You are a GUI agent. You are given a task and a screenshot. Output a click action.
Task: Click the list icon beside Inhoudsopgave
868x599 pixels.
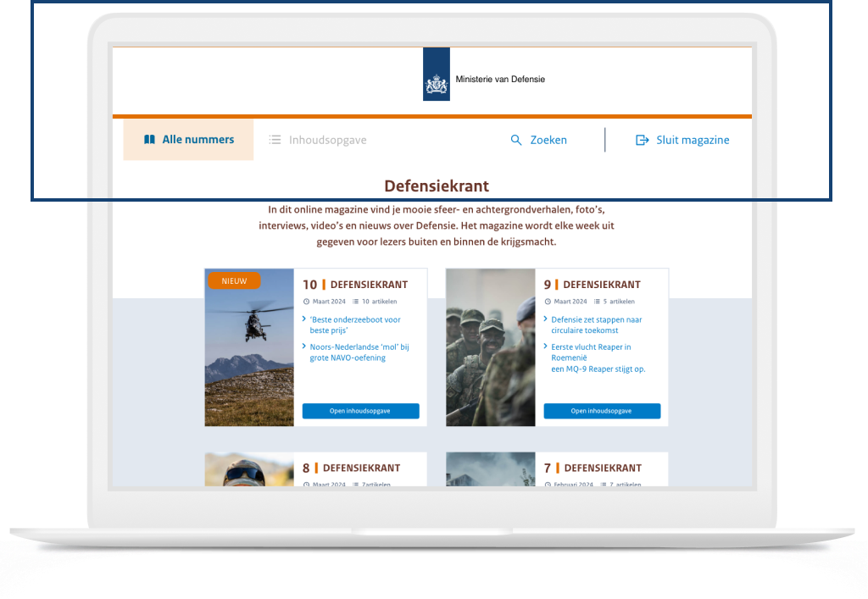click(x=275, y=140)
